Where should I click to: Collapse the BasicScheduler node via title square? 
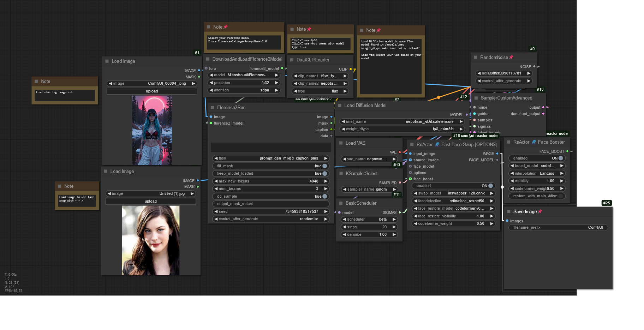click(341, 203)
